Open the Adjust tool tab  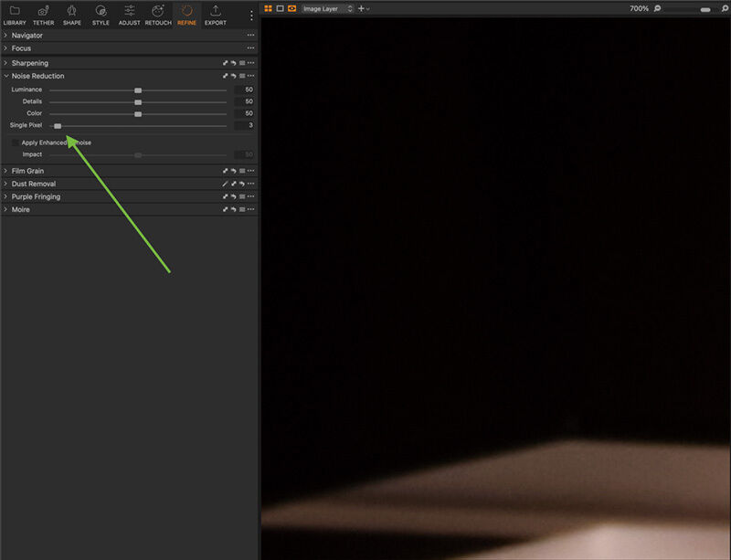coord(129,15)
